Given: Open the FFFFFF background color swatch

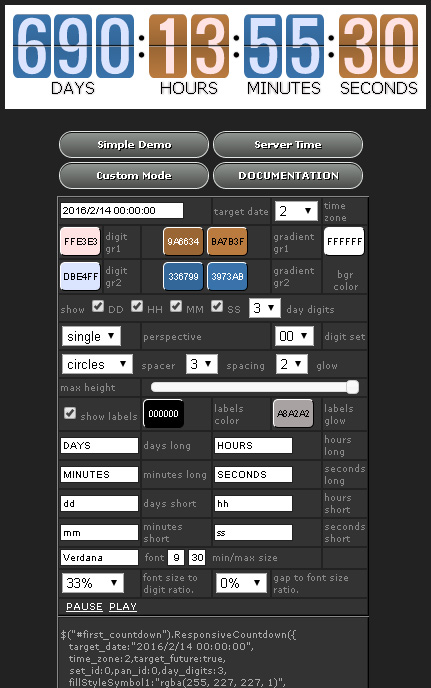Looking at the screenshot, I should coord(344,241).
